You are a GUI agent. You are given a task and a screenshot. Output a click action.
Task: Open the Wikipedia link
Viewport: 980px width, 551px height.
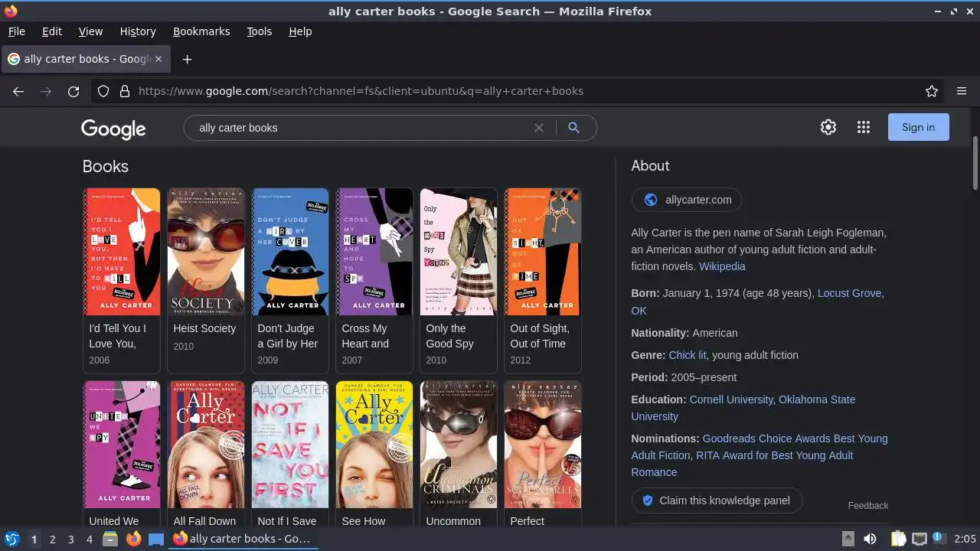click(x=722, y=266)
